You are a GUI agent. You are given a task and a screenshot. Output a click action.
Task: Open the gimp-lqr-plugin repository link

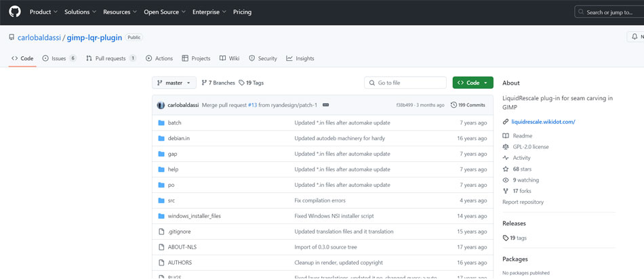coord(94,37)
